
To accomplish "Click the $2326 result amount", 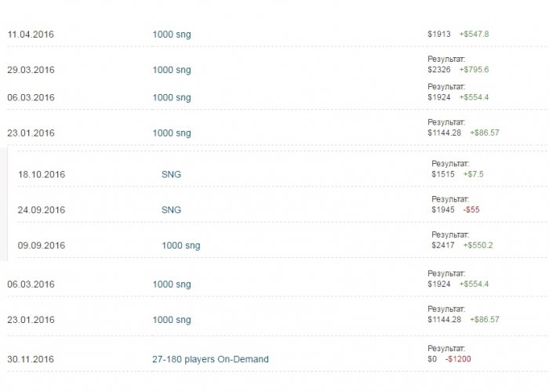I will [x=439, y=70].
